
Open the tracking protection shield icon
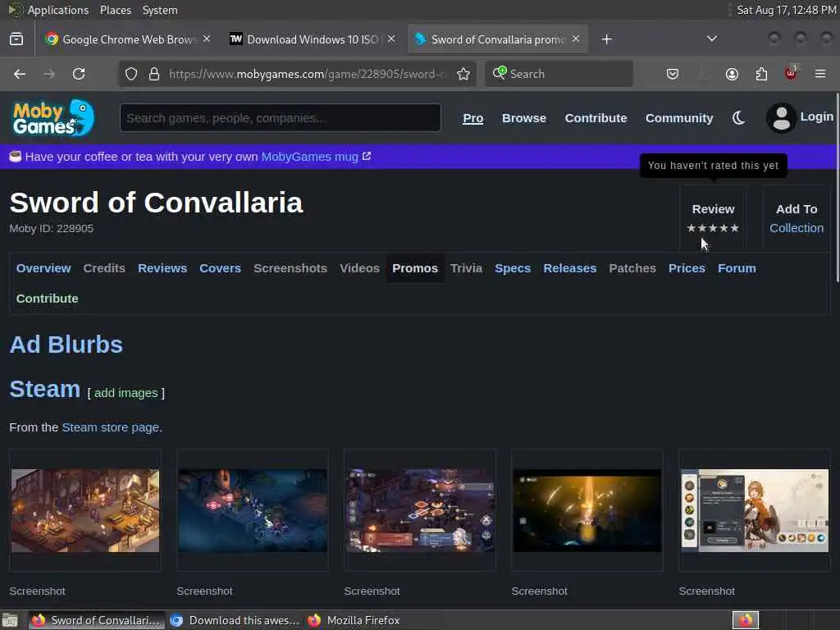(x=131, y=74)
